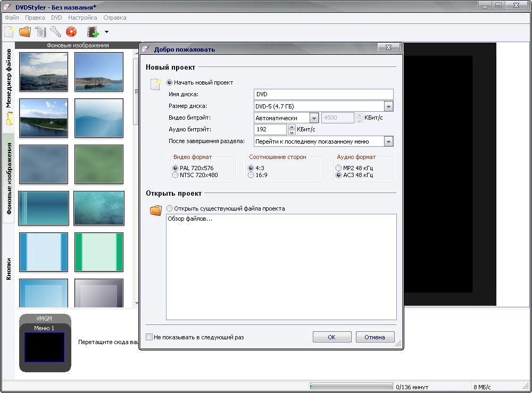
Task: Decrease audio bitrate with down arrow
Action: (x=292, y=132)
